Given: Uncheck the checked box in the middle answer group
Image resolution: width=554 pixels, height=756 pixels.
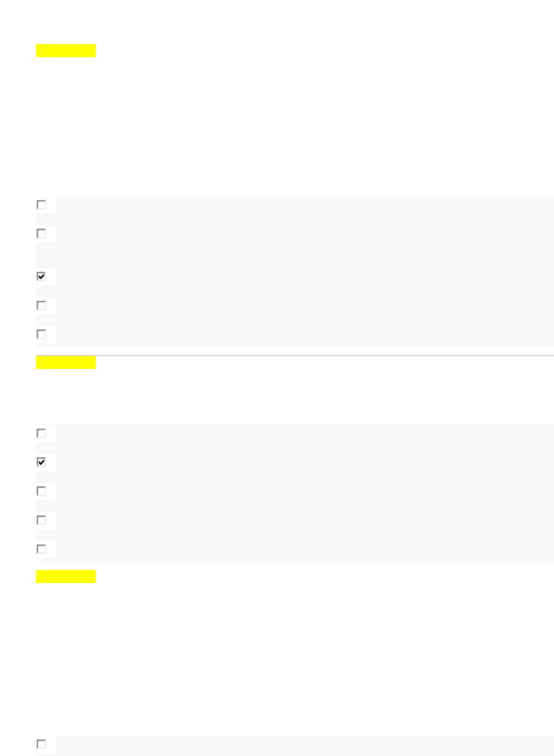Looking at the screenshot, I should pos(42,462).
